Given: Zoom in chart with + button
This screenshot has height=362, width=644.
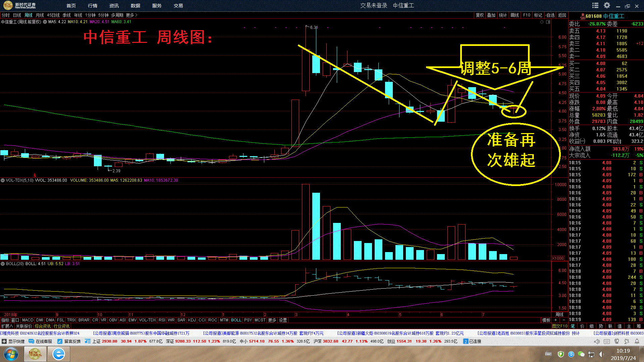Looking at the screenshot, I should point(556,320).
